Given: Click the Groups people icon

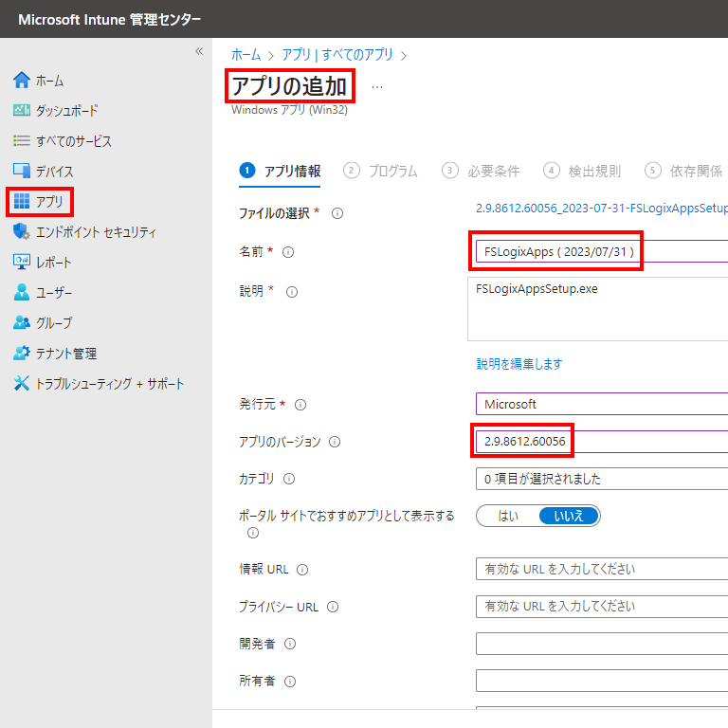Looking at the screenshot, I should pyautogui.click(x=22, y=322).
